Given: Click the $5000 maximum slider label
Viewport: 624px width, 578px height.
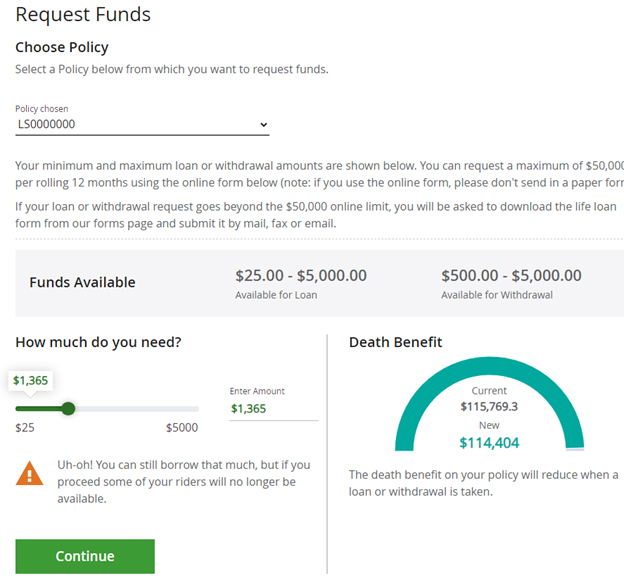Looking at the screenshot, I should (181, 428).
